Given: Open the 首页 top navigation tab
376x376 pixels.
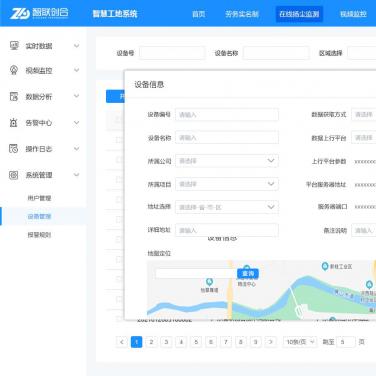Looking at the screenshot, I should (x=199, y=14).
